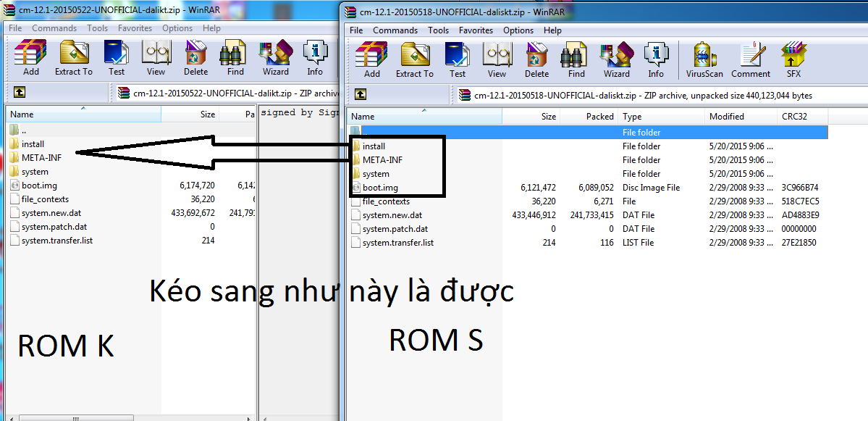This screenshot has height=421, width=868.
Task: Click Add icon in left WinRAR window
Action: (31, 58)
